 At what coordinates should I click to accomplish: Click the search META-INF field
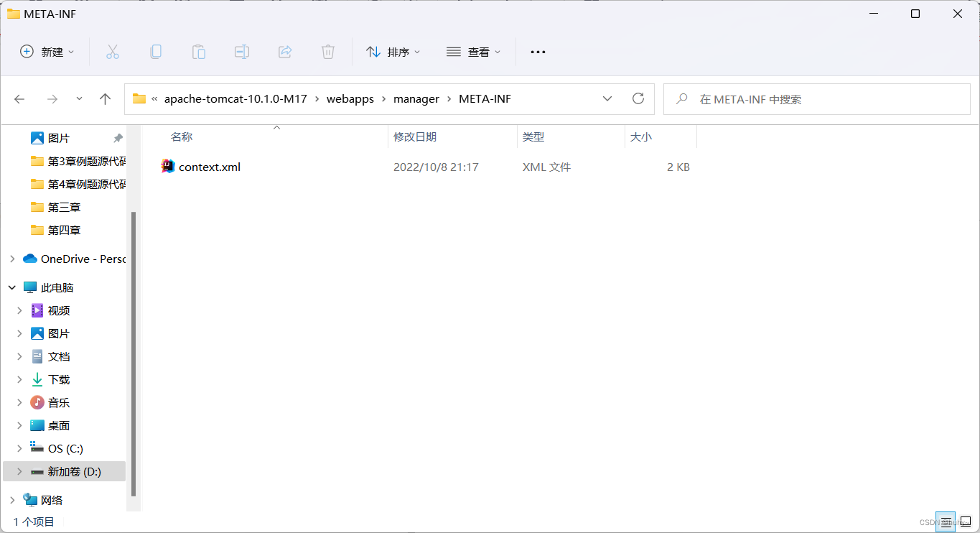click(x=817, y=99)
